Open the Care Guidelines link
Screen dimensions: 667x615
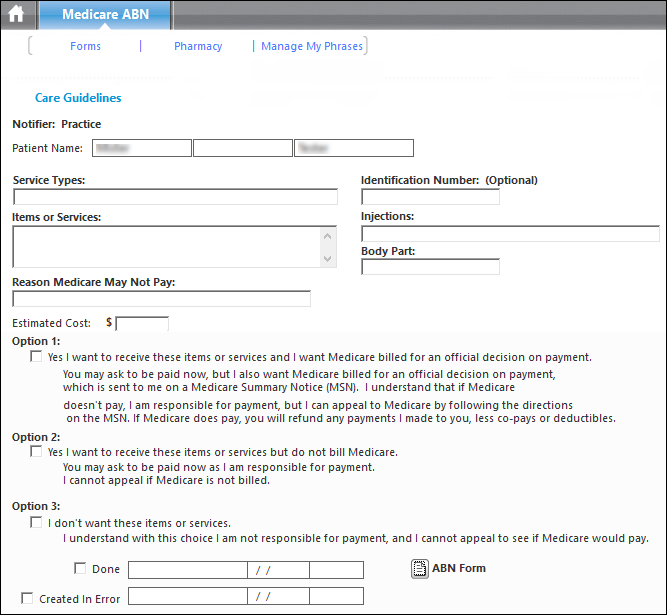click(x=78, y=98)
